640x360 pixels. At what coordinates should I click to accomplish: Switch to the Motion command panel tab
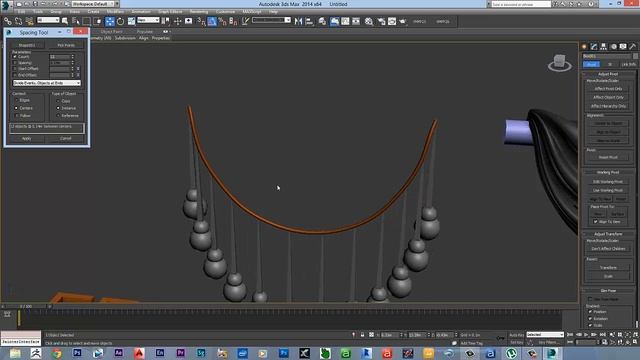613,47
